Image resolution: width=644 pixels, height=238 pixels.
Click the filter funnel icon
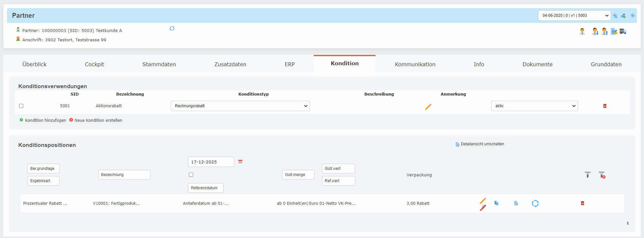pyautogui.click(x=587, y=175)
